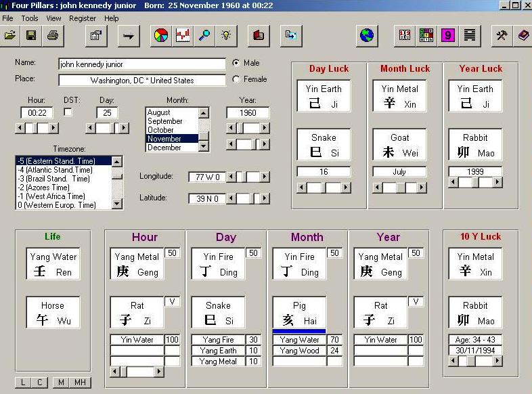Select the Male radio button
Image resolution: width=532 pixels, height=394 pixels.
(236, 63)
